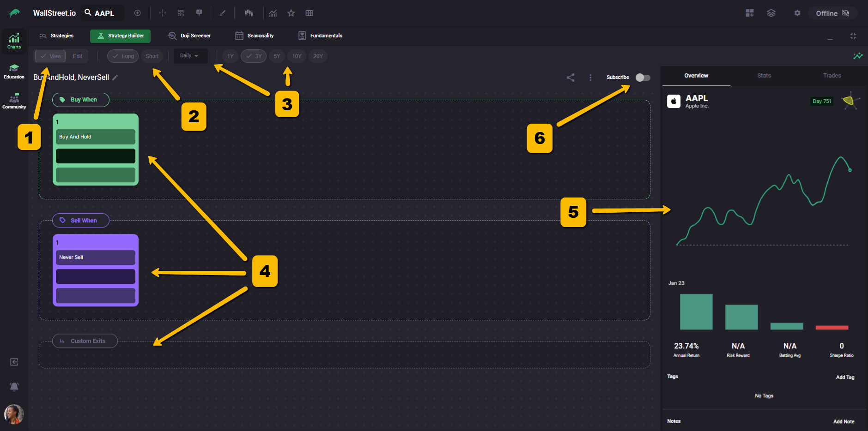Click the star favorite icon in toolbar

click(x=291, y=13)
